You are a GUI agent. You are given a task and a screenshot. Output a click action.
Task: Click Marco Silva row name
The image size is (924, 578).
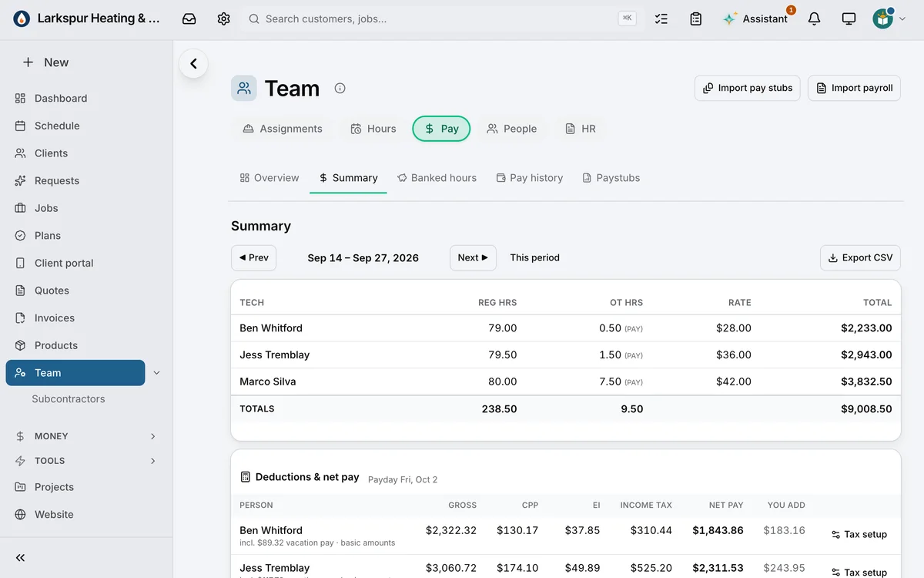coord(267,381)
